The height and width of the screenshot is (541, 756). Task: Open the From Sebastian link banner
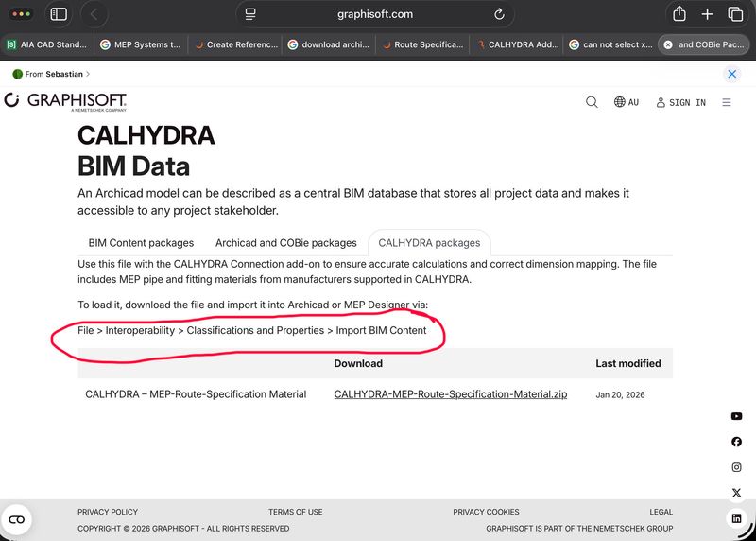coord(51,74)
